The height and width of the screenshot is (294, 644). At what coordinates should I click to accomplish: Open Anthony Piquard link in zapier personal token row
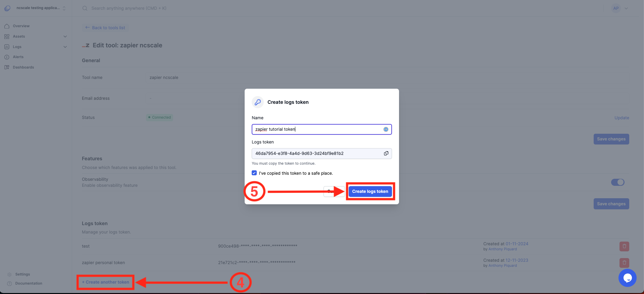[x=502, y=266]
